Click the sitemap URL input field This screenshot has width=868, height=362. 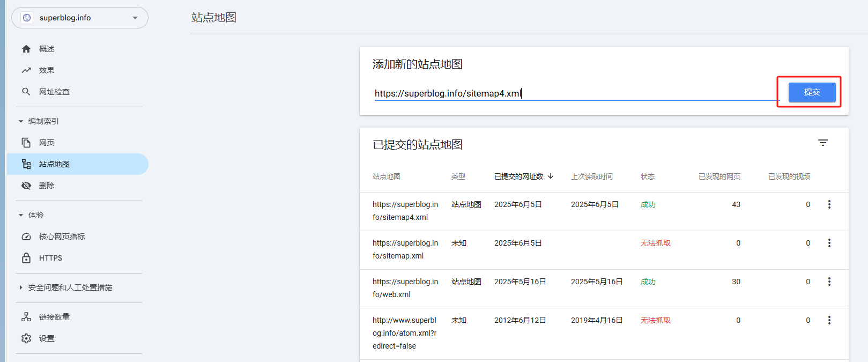[x=576, y=93]
